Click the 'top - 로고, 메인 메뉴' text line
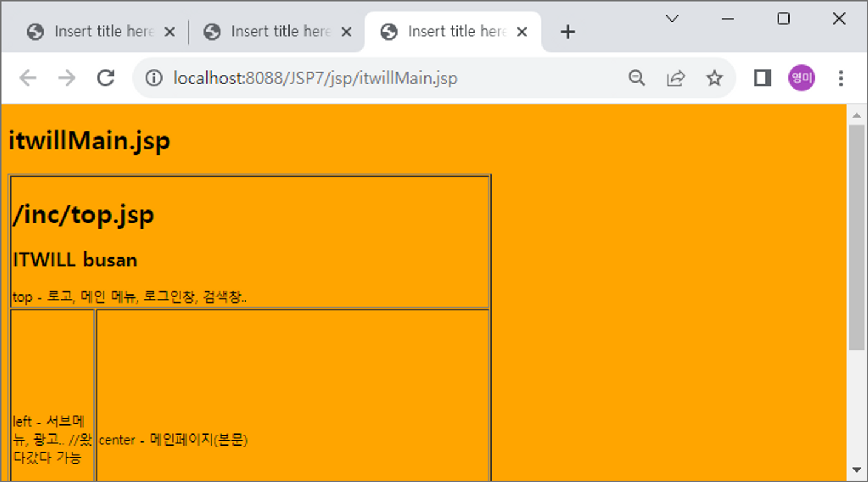 (129, 297)
